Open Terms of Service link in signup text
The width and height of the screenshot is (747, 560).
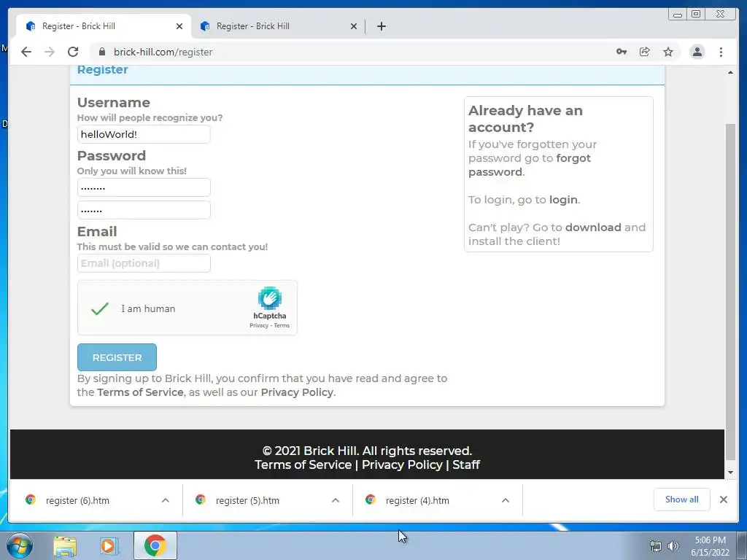(x=140, y=392)
